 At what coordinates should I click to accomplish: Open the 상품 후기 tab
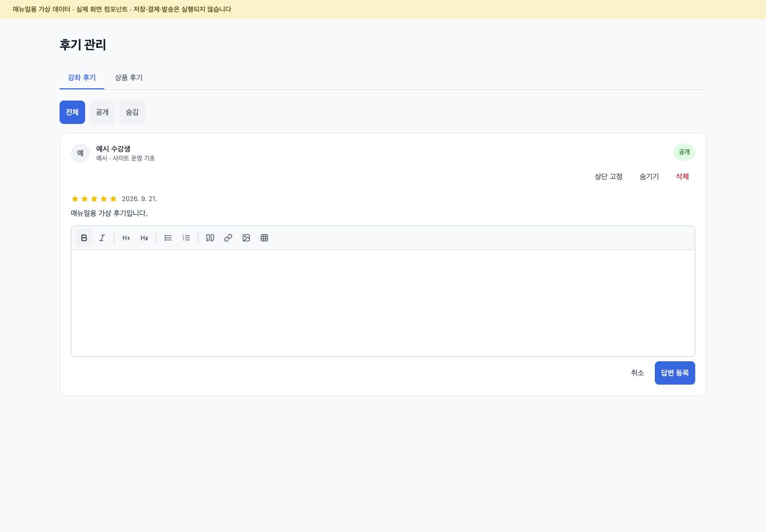pos(129,78)
